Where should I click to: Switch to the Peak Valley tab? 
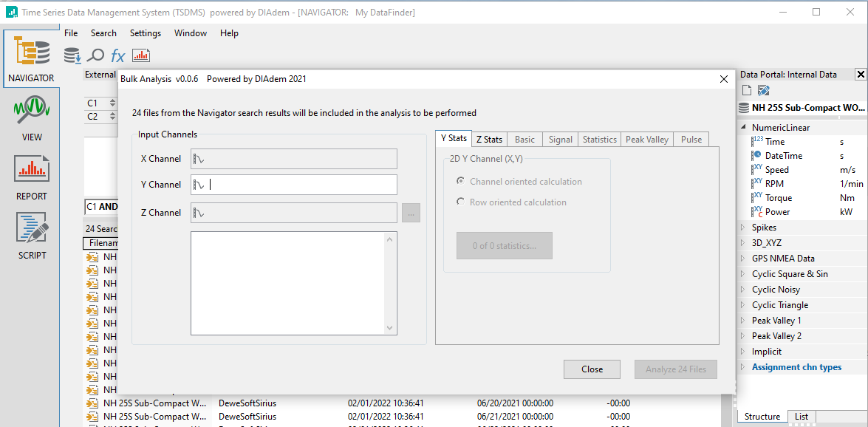point(646,140)
